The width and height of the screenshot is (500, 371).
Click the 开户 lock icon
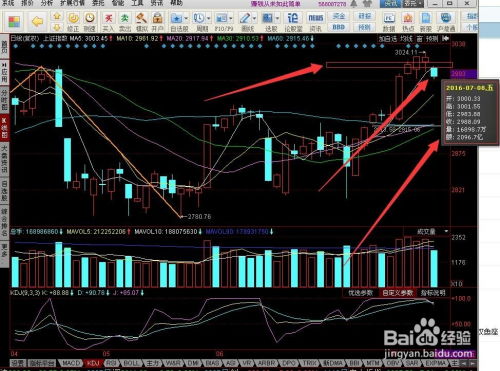point(157,22)
